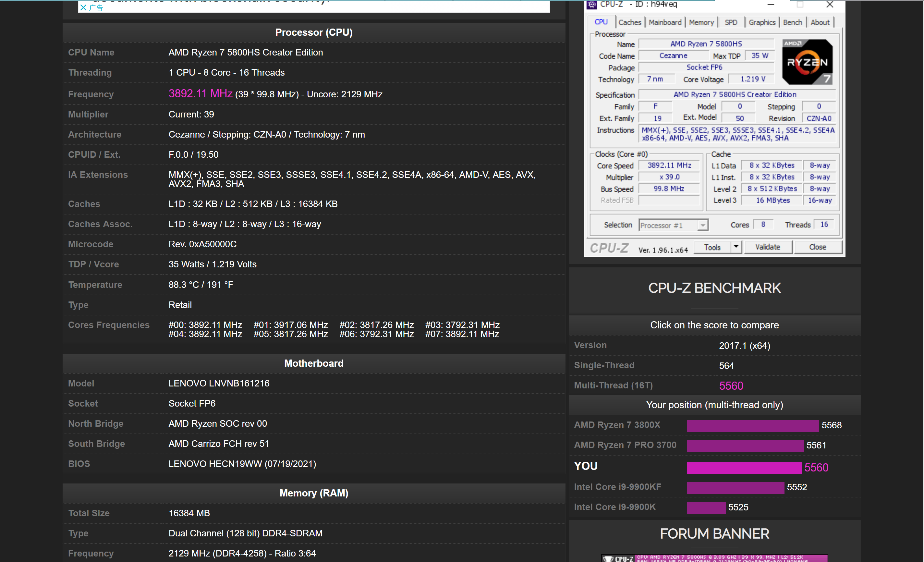Open the Mainboard tab
924x562 pixels.
pos(665,22)
